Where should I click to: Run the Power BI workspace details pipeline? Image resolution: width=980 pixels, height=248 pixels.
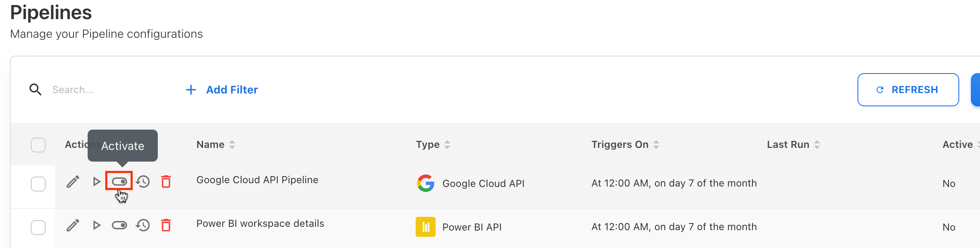97,226
